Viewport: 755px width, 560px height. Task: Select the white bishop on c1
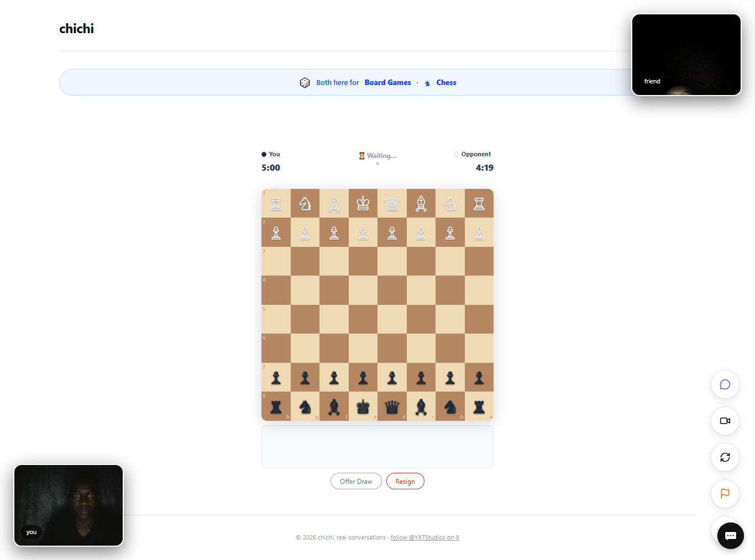(421, 204)
